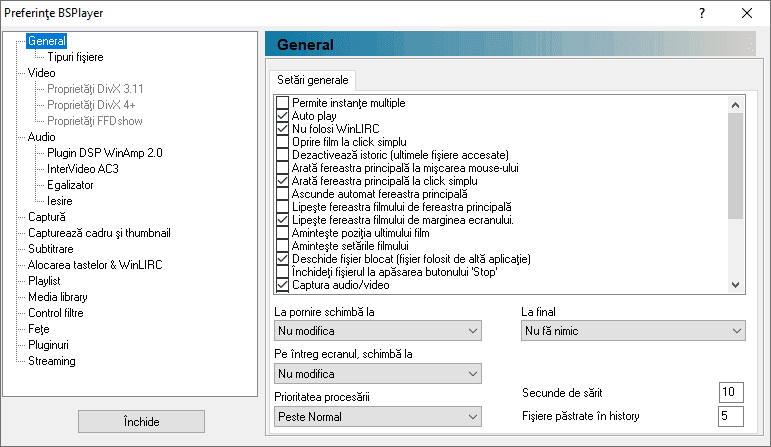
Task: Click the Fişiere păstrate în history field
Action: click(x=731, y=416)
